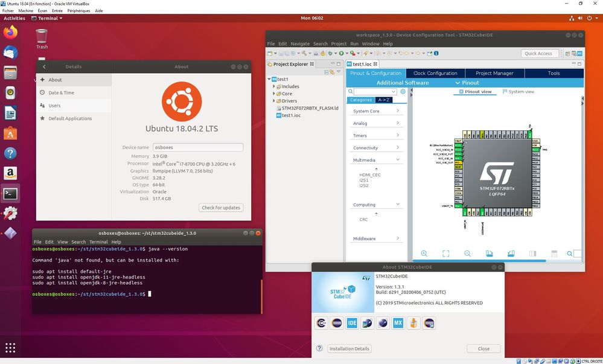Show Applications grid in the dock

point(10,348)
